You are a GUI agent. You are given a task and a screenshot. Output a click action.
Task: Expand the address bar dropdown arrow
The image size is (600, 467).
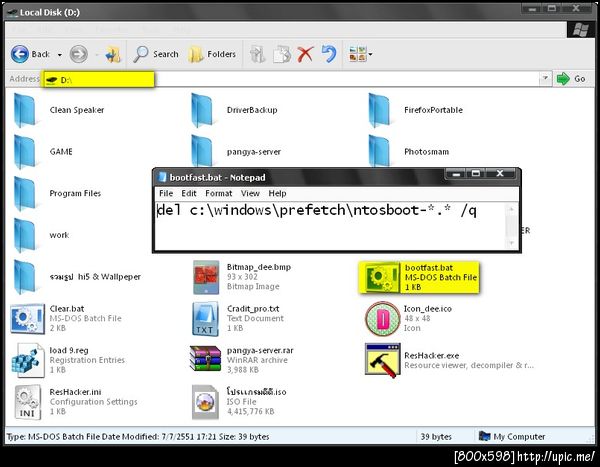pos(545,79)
